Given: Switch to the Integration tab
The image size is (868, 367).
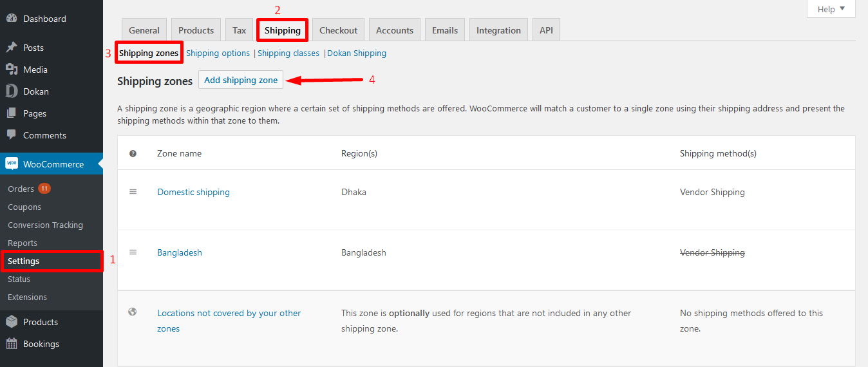Looking at the screenshot, I should 498,30.
